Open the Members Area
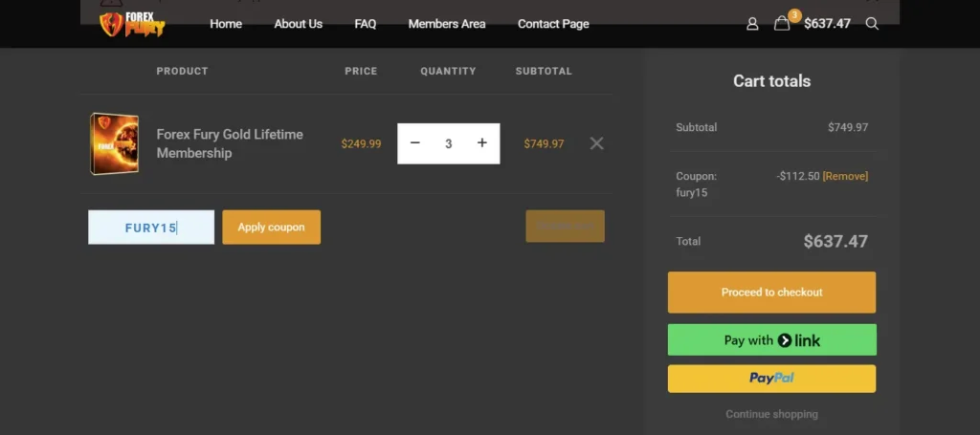The width and height of the screenshot is (980, 435). 447,24
